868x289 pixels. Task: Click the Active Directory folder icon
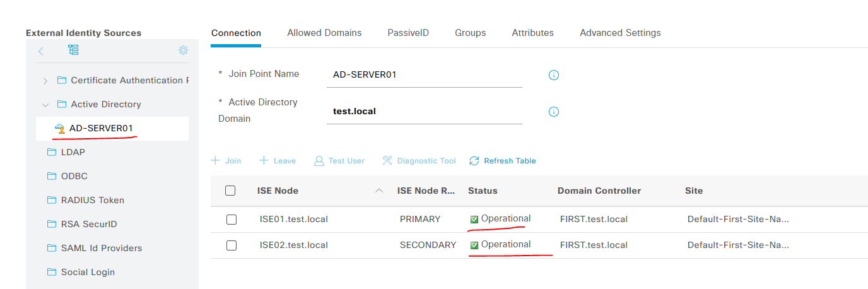(x=62, y=104)
